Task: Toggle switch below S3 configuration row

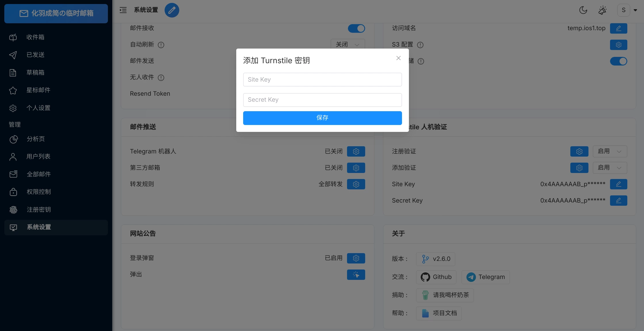Action: pos(618,61)
